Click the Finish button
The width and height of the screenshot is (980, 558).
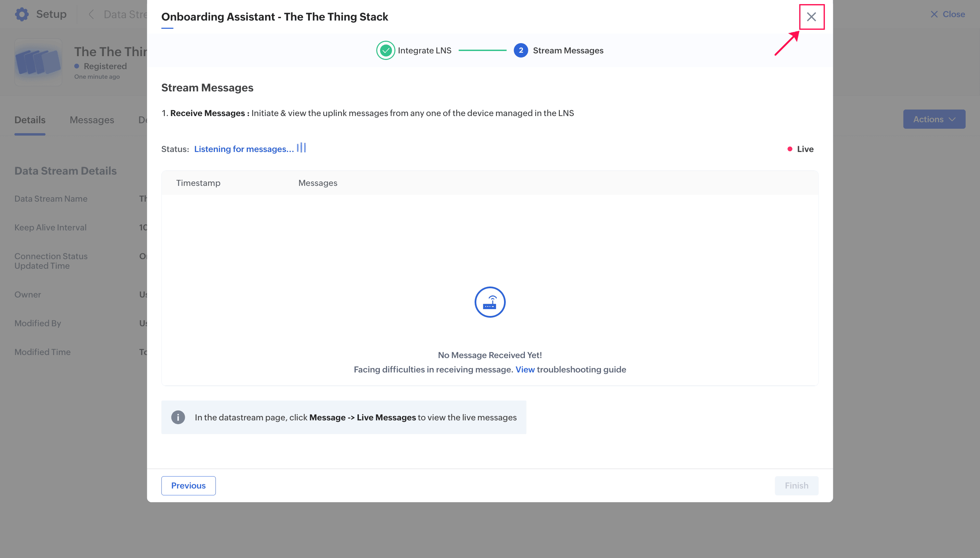point(796,485)
